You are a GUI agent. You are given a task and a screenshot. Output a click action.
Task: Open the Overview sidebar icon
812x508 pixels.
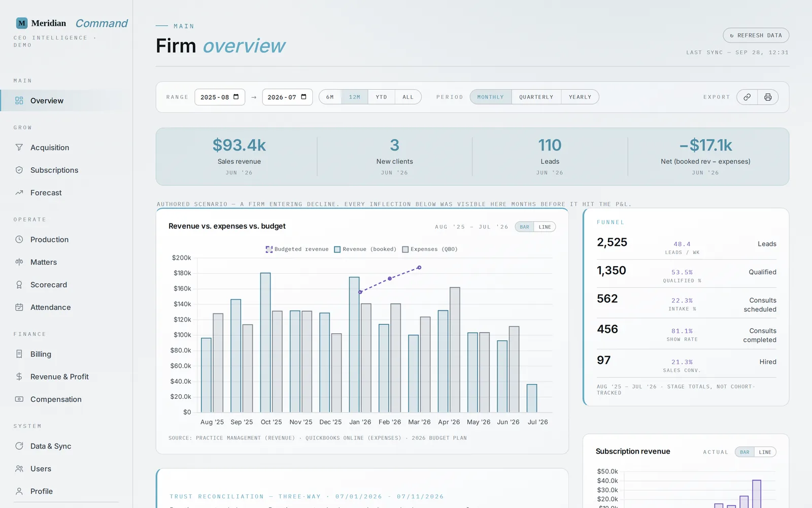(19, 101)
